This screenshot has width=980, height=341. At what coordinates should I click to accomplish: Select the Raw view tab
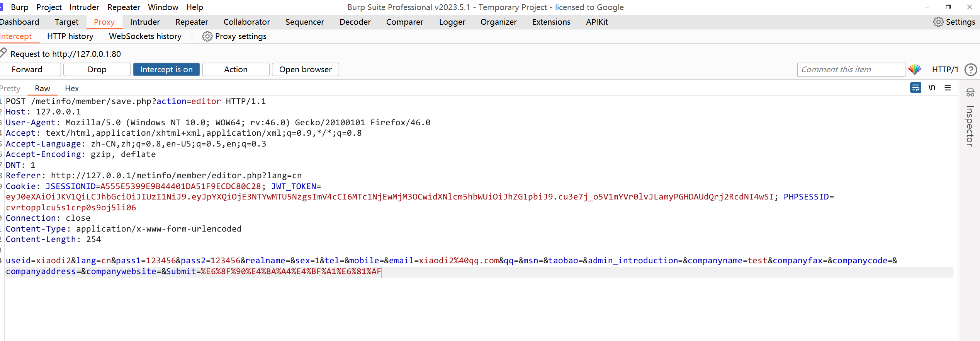[42, 89]
